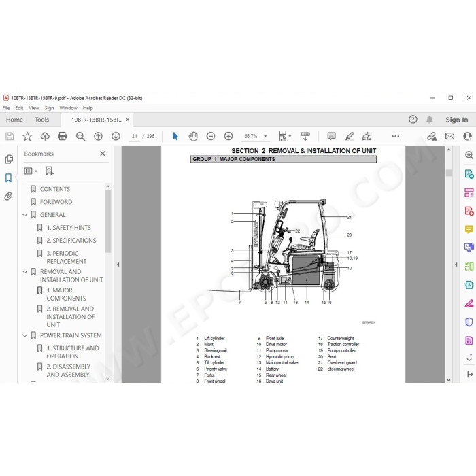The image size is (476, 476).
Task: Close the 10BTR-13BTR-15BT... document tab
Action: click(128, 120)
